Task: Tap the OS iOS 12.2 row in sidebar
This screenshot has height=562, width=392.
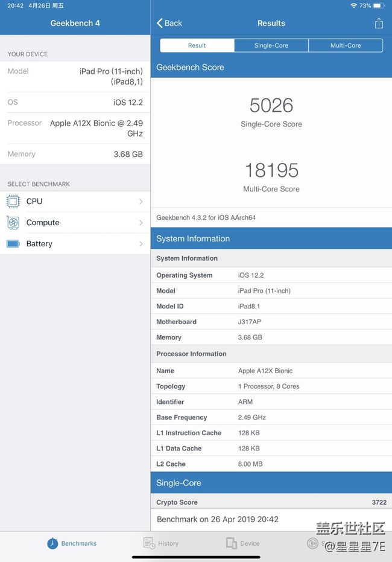Action: tap(75, 103)
